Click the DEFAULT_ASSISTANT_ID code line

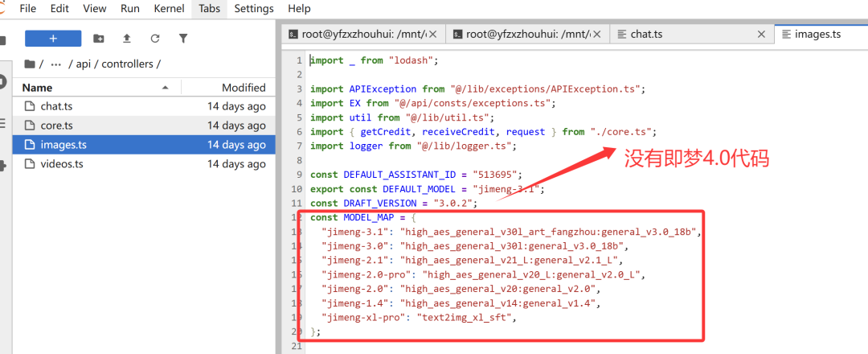pos(416,175)
